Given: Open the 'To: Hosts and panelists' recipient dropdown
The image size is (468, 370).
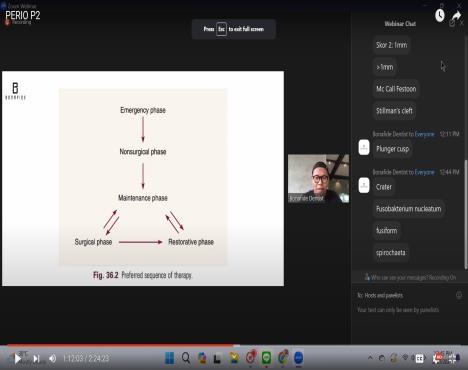Looking at the screenshot, I should (380, 295).
